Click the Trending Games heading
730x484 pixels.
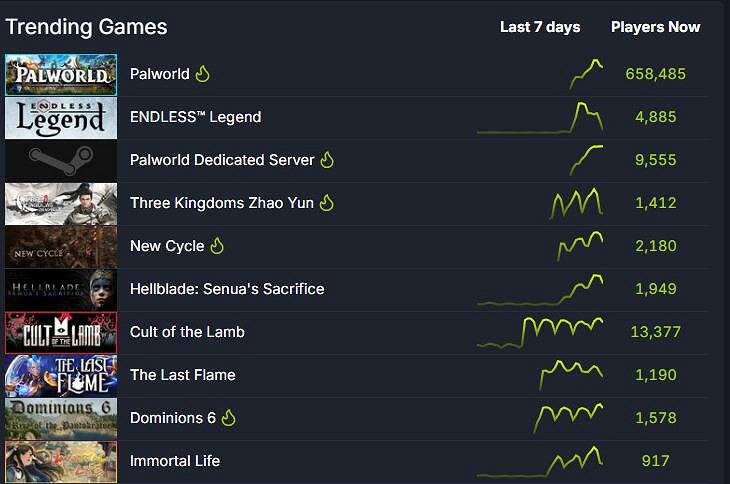point(86,27)
